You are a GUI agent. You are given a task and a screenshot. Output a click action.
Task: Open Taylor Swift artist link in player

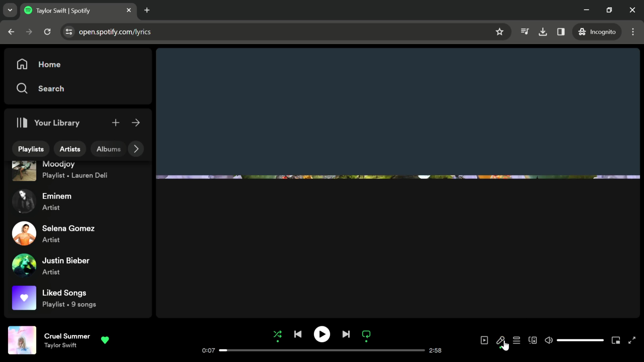[x=60, y=345]
